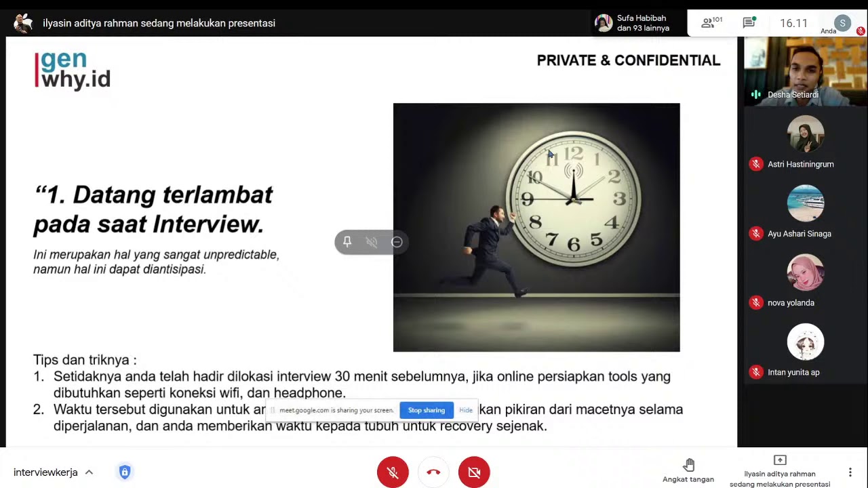
Task: Turn on camera with the red video button
Action: coord(474,472)
